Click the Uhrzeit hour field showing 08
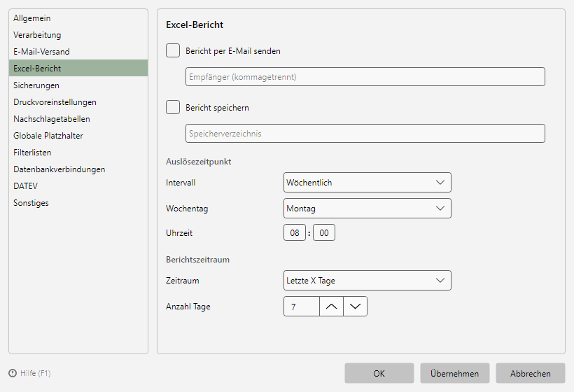Viewport: 574px width, 392px height. point(295,233)
